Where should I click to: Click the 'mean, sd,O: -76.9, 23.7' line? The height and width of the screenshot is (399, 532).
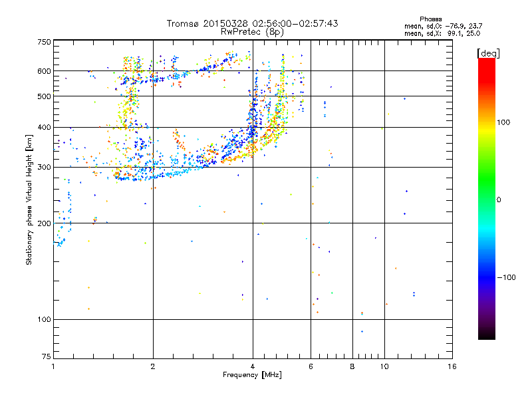click(443, 26)
